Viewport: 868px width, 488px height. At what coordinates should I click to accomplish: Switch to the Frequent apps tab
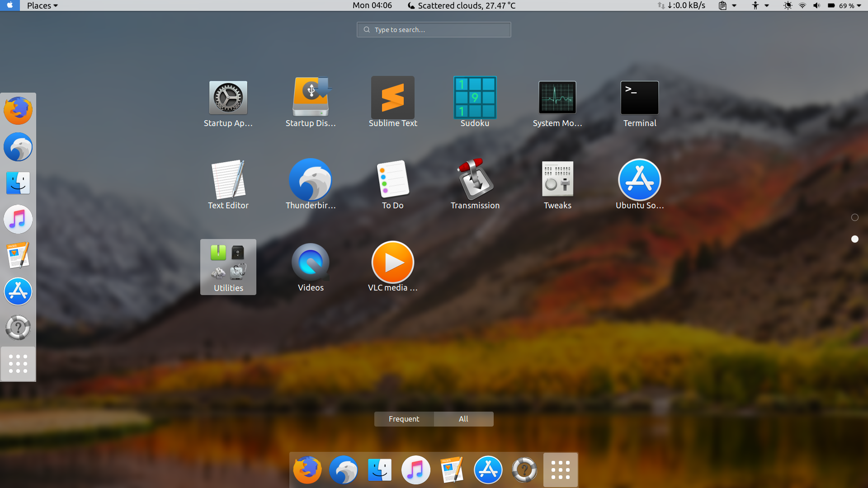point(404,419)
